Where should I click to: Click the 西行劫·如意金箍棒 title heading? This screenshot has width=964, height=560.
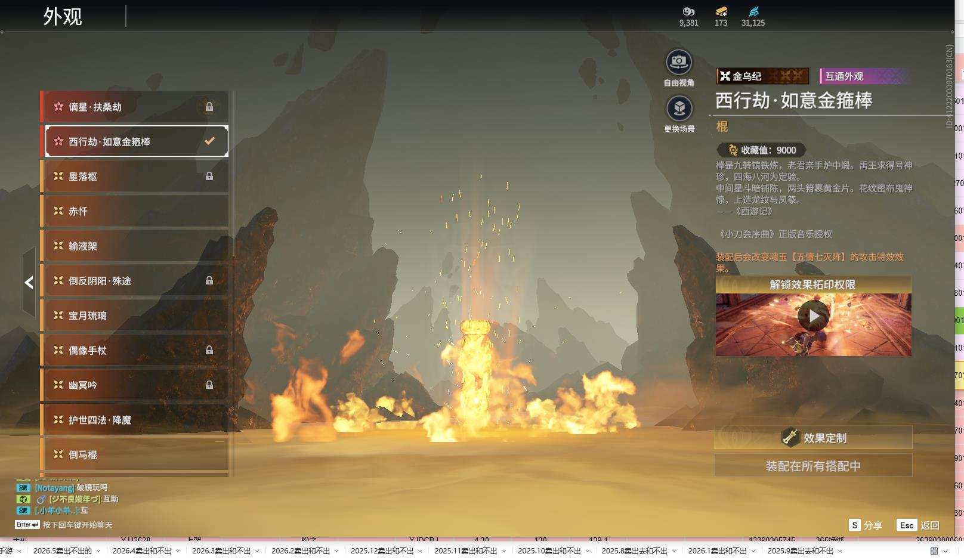point(794,100)
